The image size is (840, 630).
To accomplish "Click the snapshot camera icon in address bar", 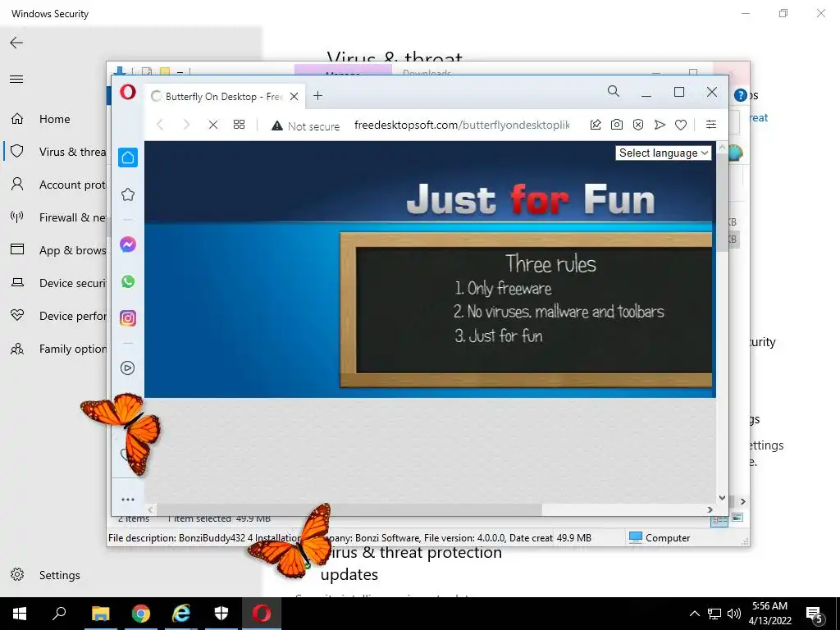I will click(617, 125).
